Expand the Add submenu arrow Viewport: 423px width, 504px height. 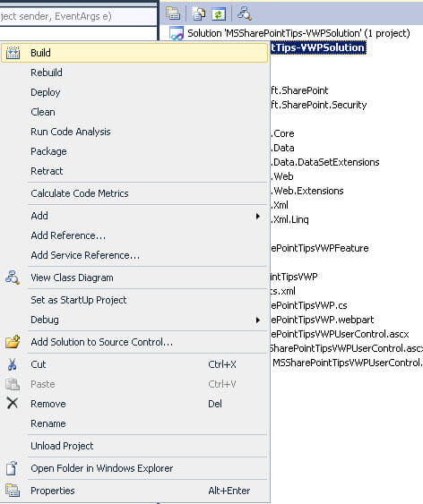(258, 216)
